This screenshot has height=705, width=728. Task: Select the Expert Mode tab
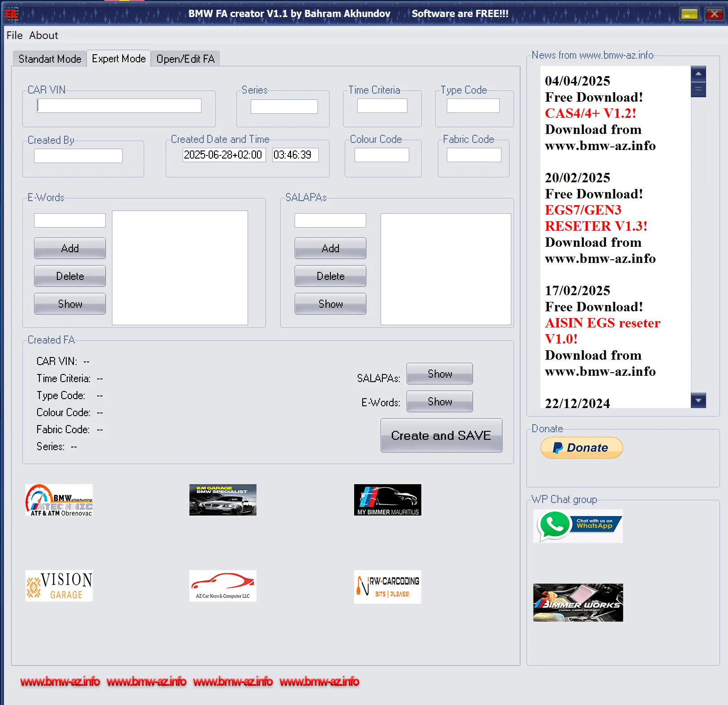coord(119,58)
